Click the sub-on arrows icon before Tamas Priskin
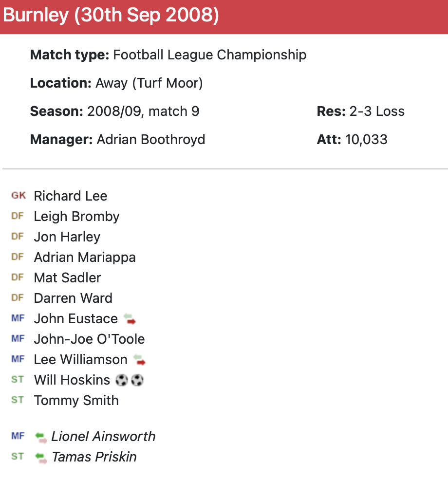The image size is (448, 480). coord(41,458)
